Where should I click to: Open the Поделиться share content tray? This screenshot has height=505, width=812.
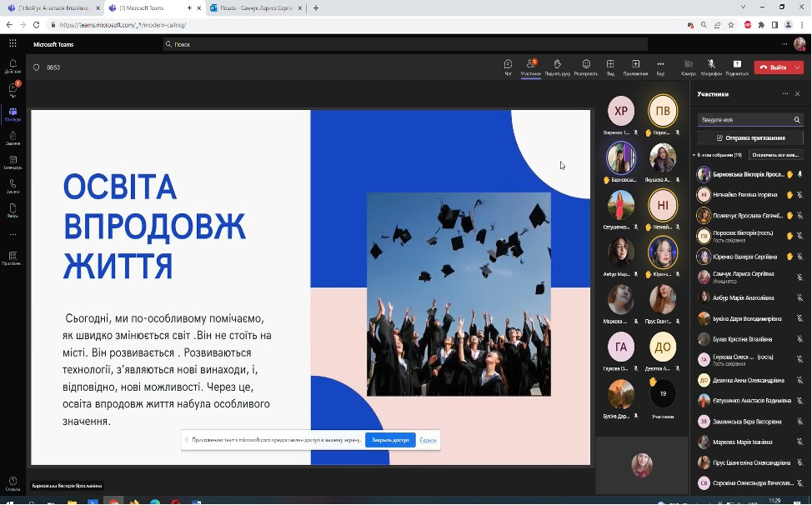click(737, 67)
